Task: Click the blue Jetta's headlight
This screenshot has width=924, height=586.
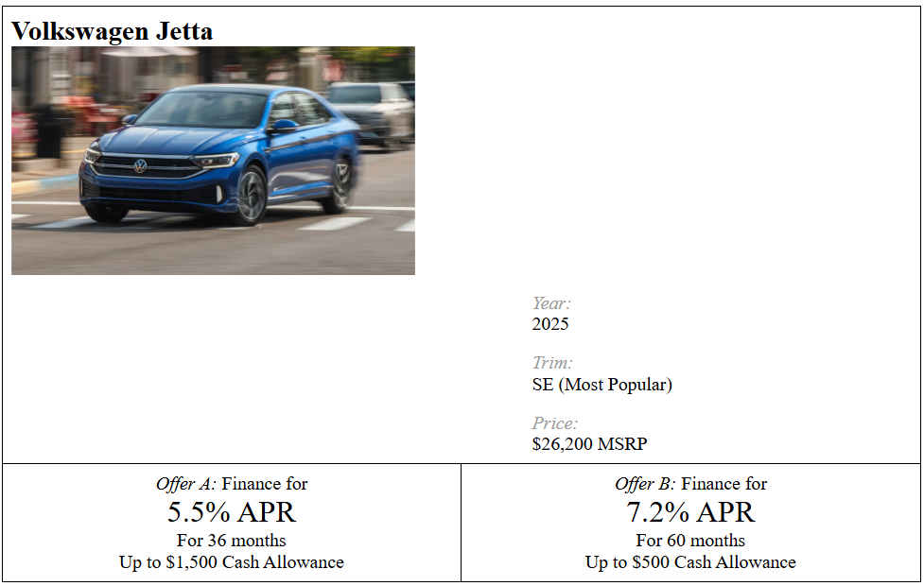Action: [x=217, y=161]
